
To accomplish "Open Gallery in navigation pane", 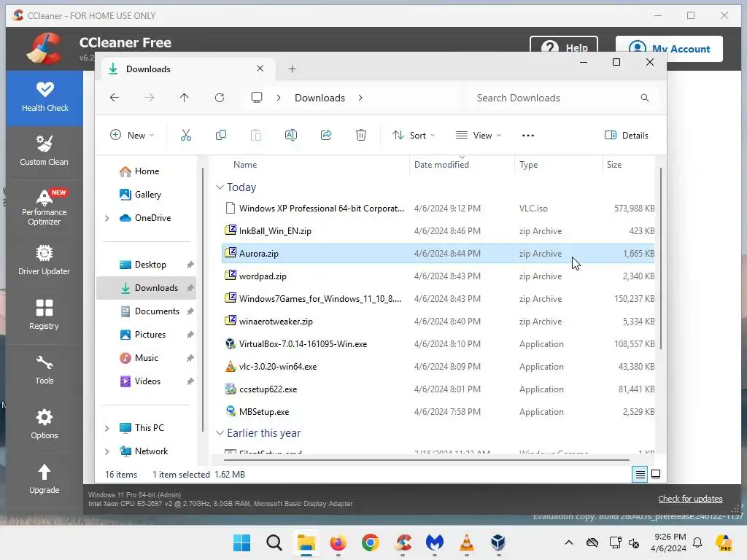I will (147, 194).
